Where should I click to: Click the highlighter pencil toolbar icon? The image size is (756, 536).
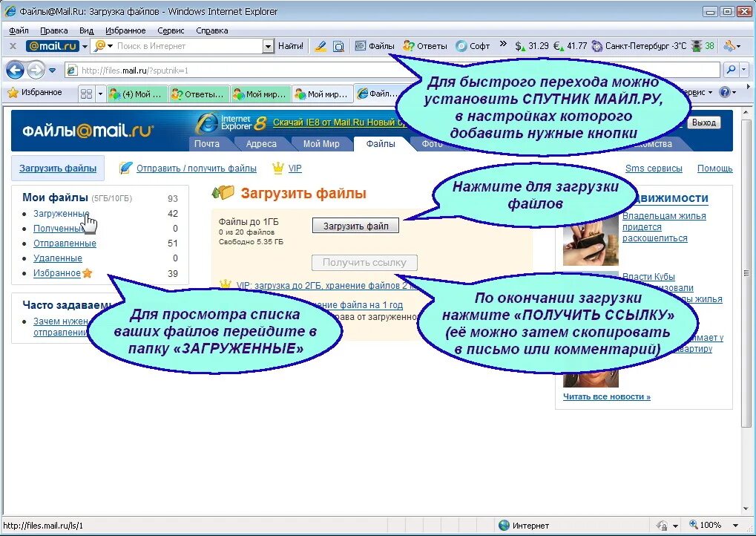[x=320, y=46]
